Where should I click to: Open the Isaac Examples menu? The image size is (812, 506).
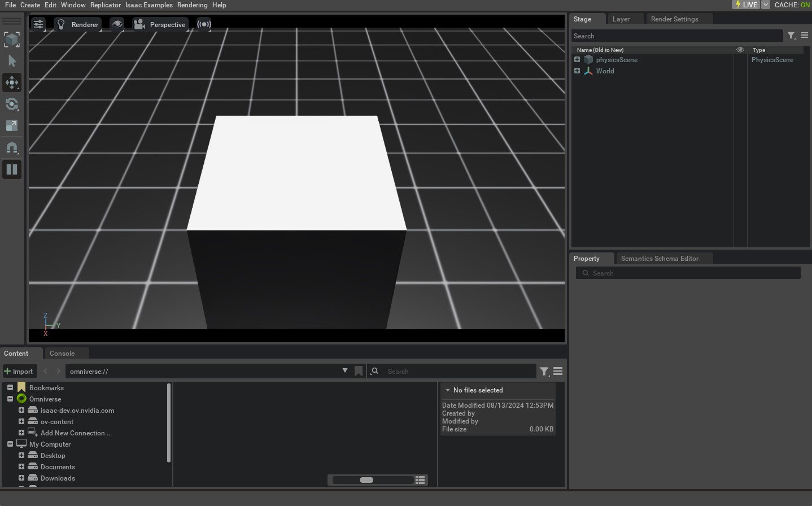pos(149,5)
